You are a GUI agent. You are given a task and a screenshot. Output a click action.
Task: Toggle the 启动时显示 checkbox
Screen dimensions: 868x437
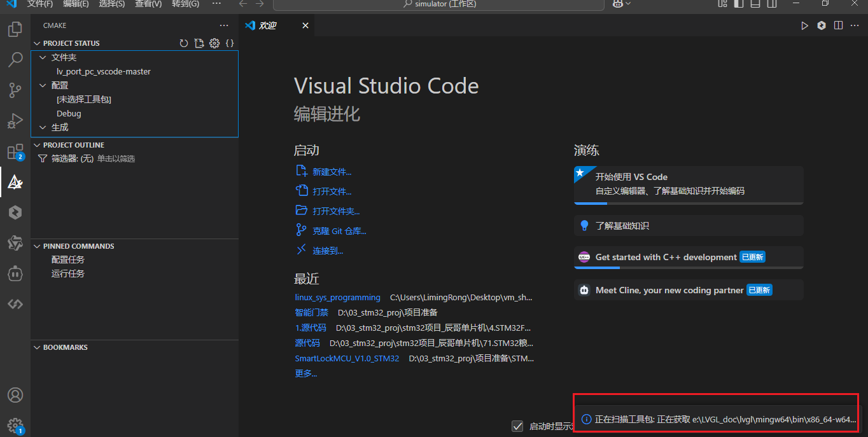click(x=518, y=426)
